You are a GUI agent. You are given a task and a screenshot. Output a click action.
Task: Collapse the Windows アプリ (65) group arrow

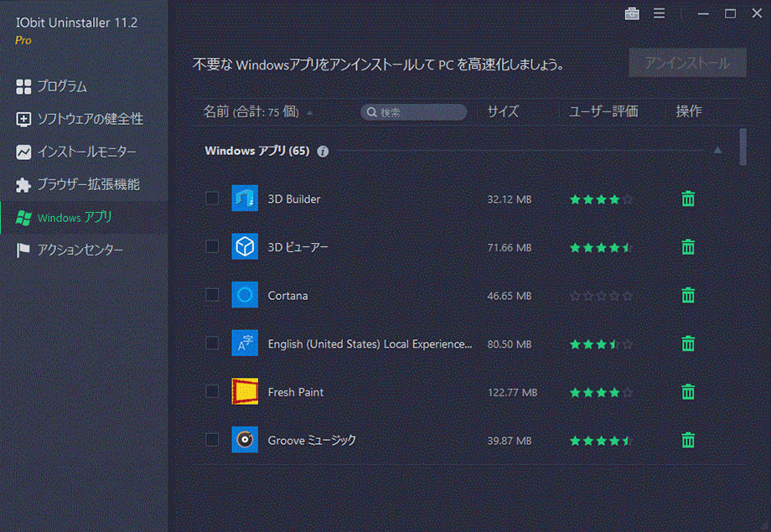717,151
